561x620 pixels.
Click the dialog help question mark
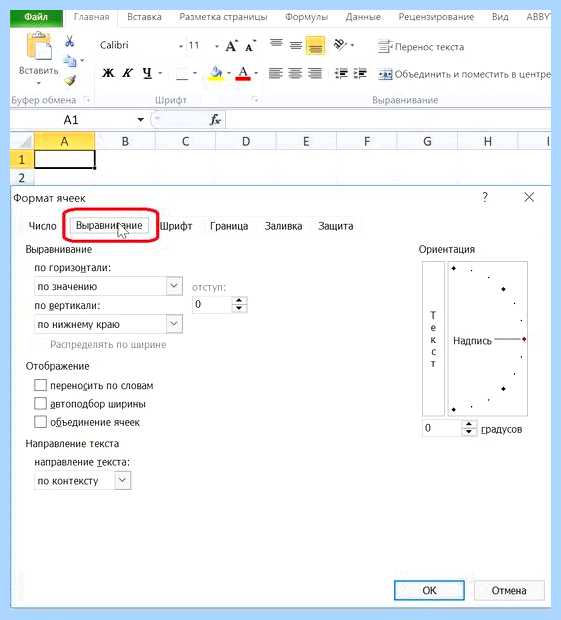pos(485,197)
